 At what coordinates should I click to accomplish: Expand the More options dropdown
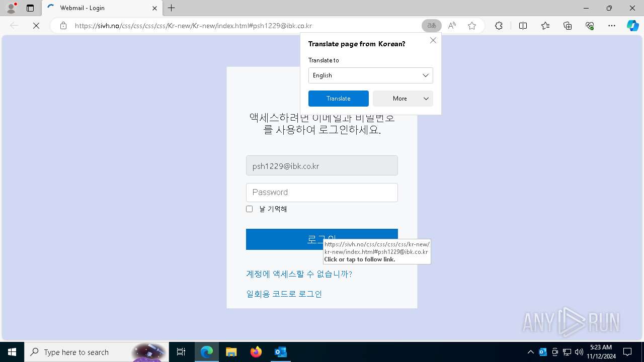(x=403, y=99)
